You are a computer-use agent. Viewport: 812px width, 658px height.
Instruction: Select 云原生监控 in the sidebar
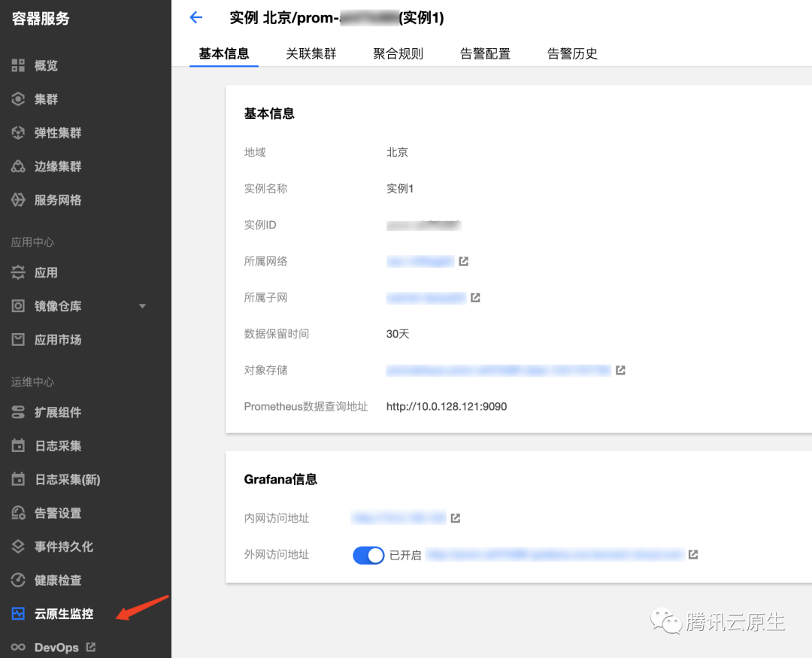point(64,614)
